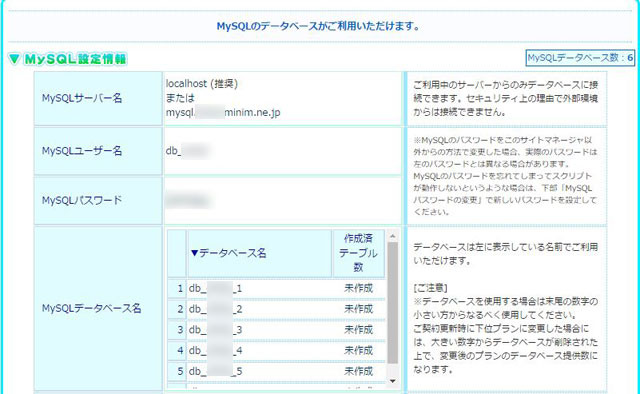640x394 pixels.
Task: Click the MySQLパスワード label cell
Action: pyautogui.click(x=98, y=200)
